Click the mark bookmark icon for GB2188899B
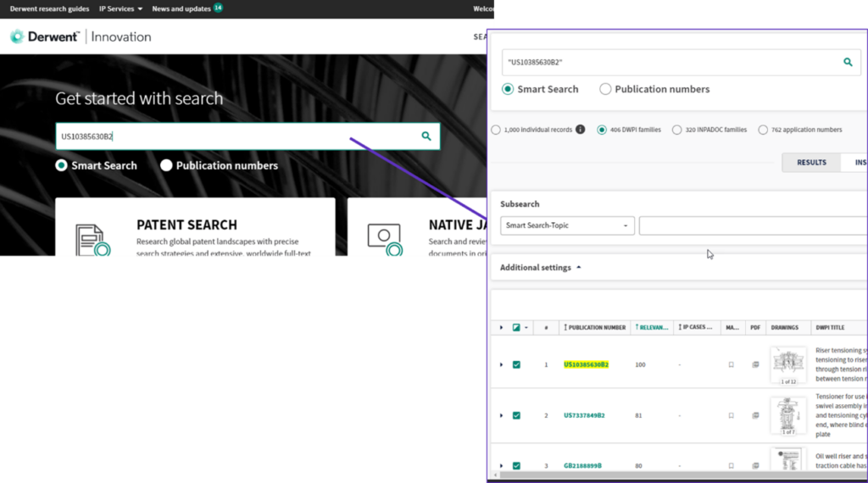 click(x=732, y=466)
